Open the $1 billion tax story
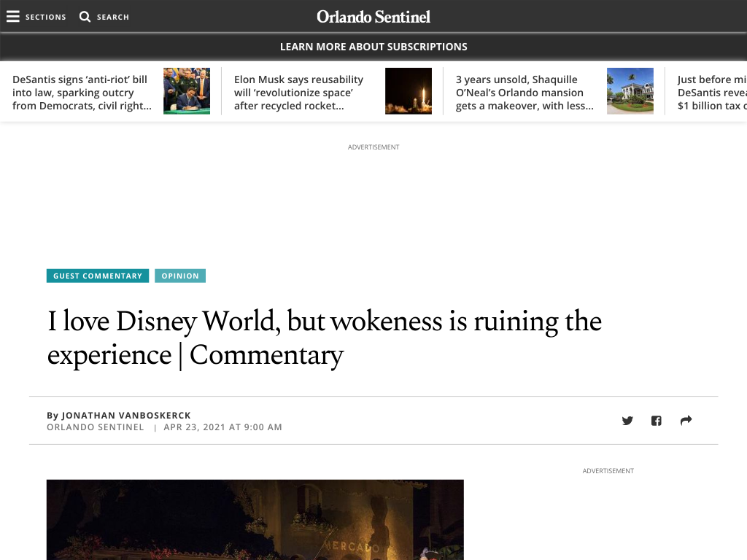Image resolution: width=747 pixels, height=560 pixels. 712,93
